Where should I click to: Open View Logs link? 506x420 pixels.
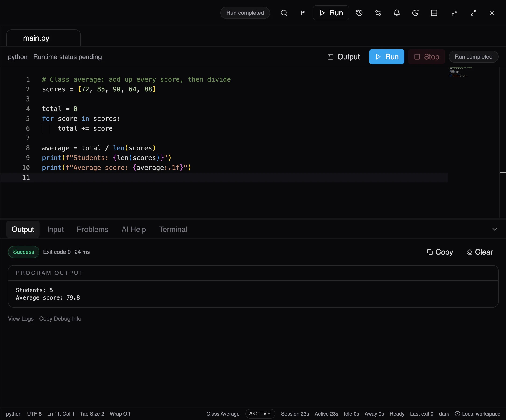(x=21, y=318)
